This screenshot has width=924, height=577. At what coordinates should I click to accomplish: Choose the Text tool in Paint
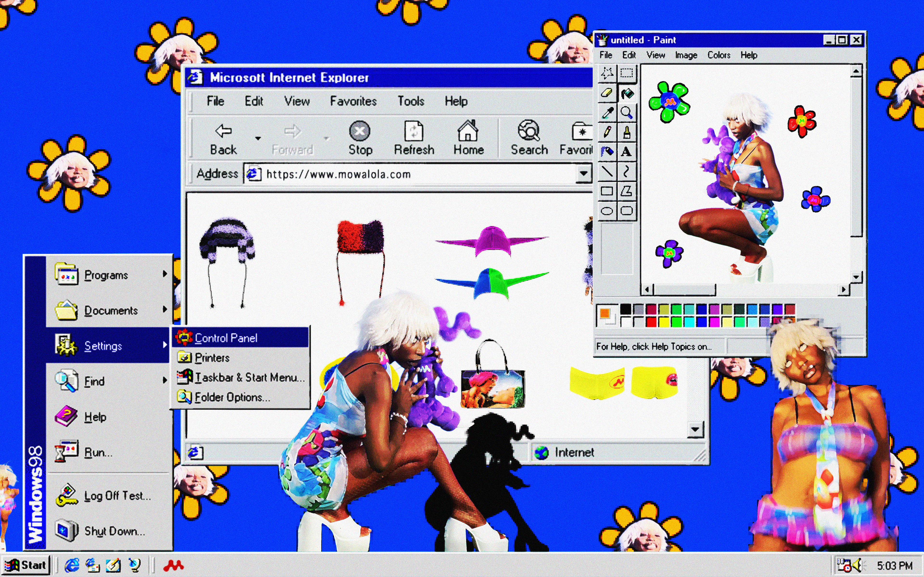coord(626,152)
